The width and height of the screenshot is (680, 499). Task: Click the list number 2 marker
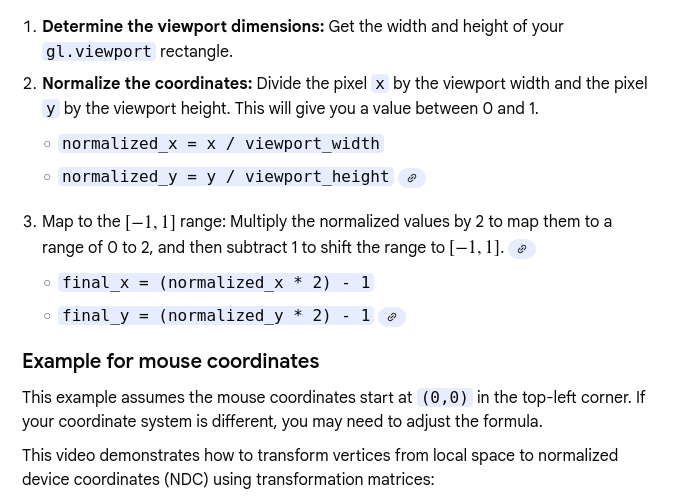point(29,84)
